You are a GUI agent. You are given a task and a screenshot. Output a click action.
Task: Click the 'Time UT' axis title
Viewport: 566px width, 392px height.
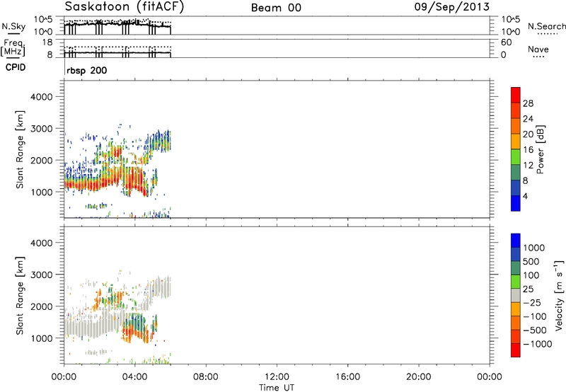(x=277, y=388)
